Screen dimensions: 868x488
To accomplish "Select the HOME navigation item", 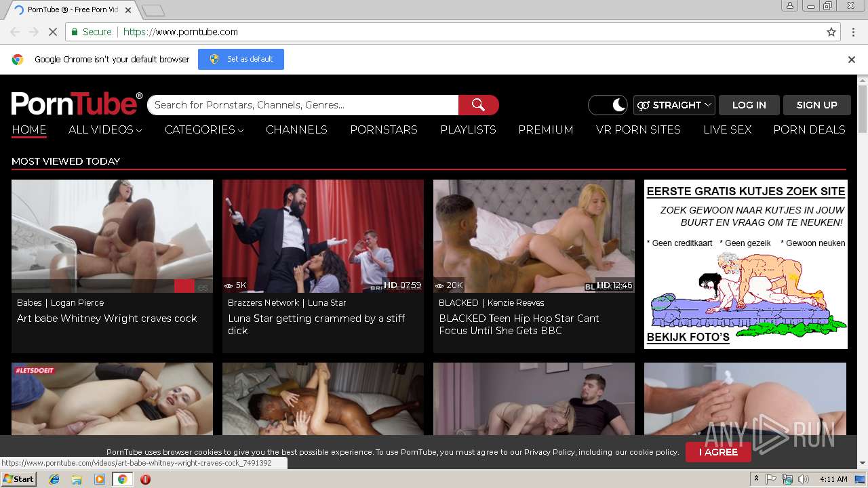I will 29,129.
